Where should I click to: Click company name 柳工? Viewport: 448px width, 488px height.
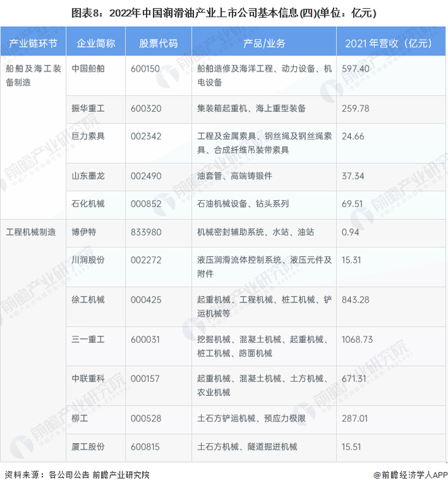(x=80, y=418)
